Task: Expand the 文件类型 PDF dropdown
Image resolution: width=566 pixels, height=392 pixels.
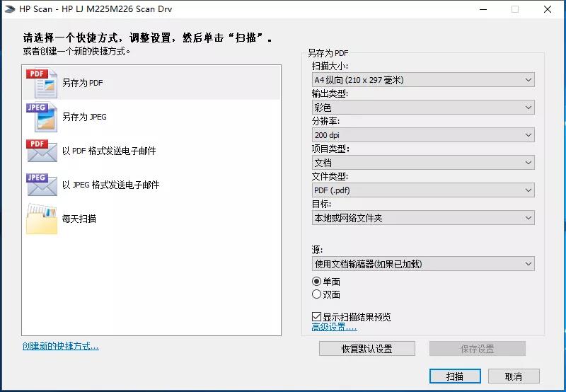Action: point(422,190)
